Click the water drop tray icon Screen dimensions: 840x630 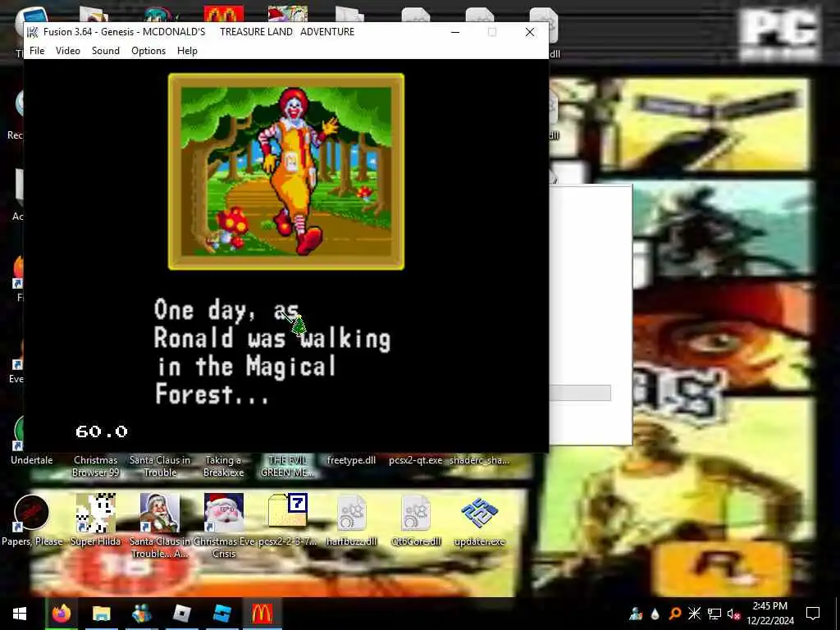click(655, 614)
